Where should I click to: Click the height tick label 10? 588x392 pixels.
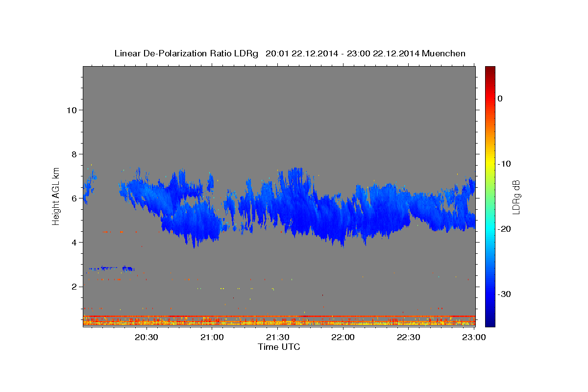coord(72,110)
